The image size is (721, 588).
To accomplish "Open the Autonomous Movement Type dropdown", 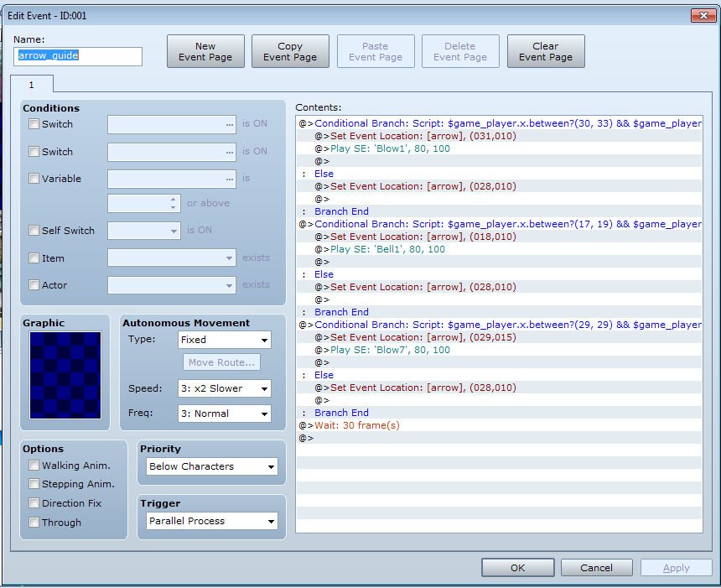I will (x=225, y=340).
